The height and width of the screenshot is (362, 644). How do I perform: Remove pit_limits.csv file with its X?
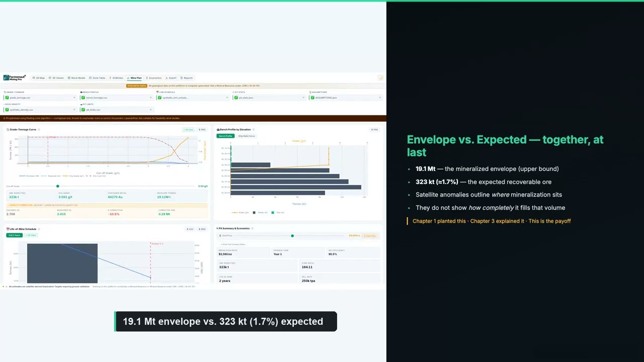pyautogui.click(x=150, y=110)
